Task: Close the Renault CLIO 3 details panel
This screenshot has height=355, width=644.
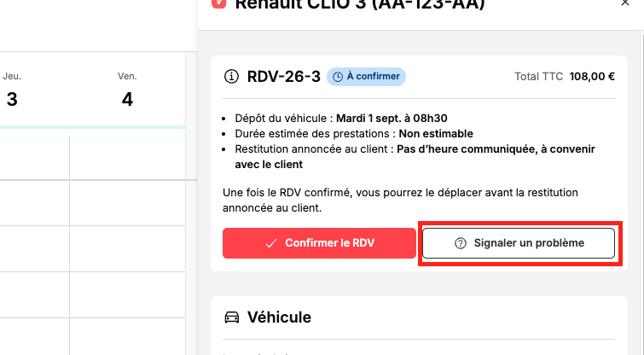Action: click(625, 3)
